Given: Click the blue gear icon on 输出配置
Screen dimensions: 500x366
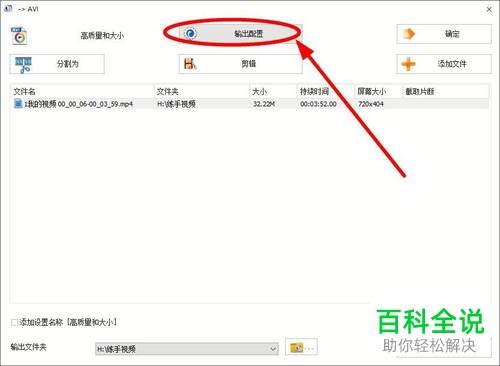Looking at the screenshot, I should 190,33.
